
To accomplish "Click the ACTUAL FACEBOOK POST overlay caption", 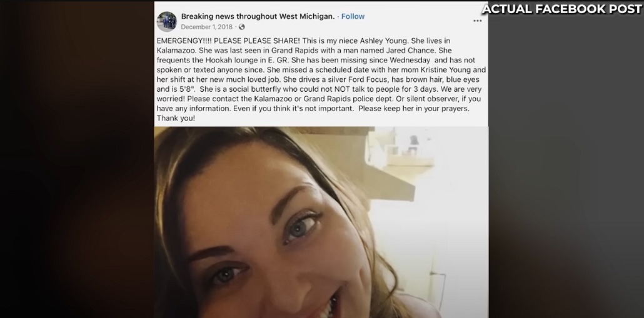I will tap(562, 9).
